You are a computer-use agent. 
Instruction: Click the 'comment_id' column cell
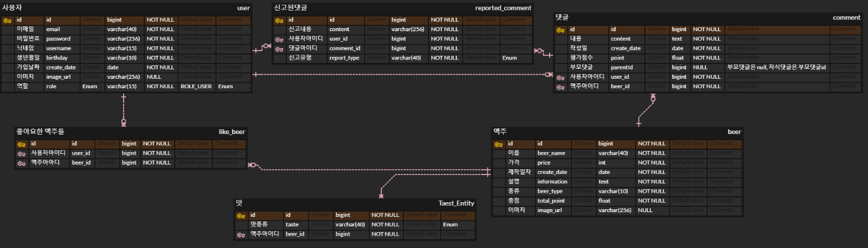[x=346, y=48]
